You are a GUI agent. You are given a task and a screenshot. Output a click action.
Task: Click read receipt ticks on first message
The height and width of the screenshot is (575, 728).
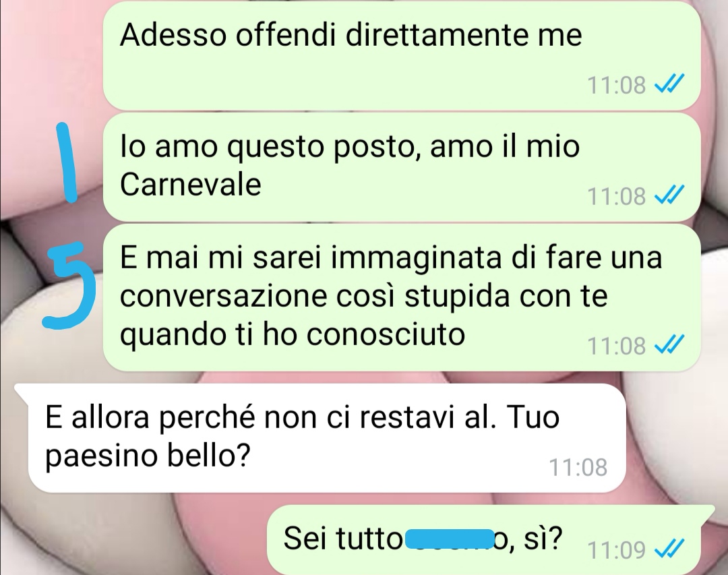point(669,84)
